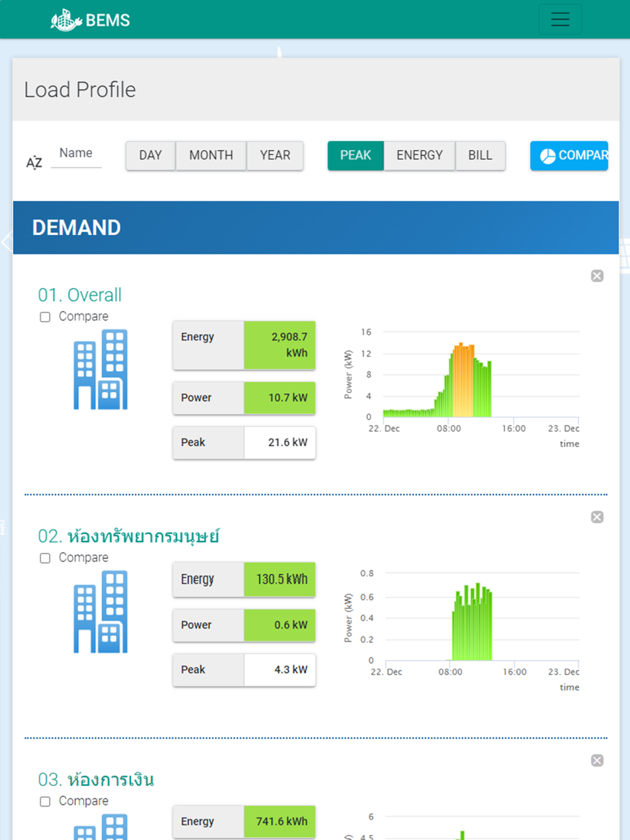Screen dimensions: 630x840
Task: Switch to the DAY view
Action: coord(151,156)
